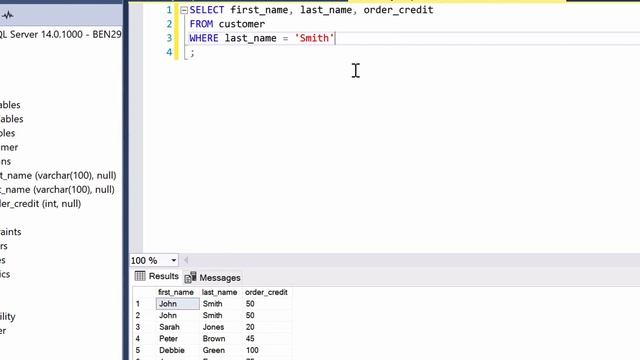The width and height of the screenshot is (640, 360).
Task: Select the order_credit (int, null) column node
Action: pos(40,204)
